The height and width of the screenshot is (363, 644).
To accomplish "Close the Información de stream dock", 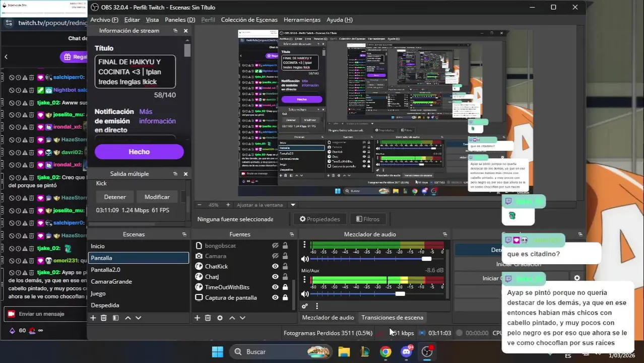I will pyautogui.click(x=185, y=31).
